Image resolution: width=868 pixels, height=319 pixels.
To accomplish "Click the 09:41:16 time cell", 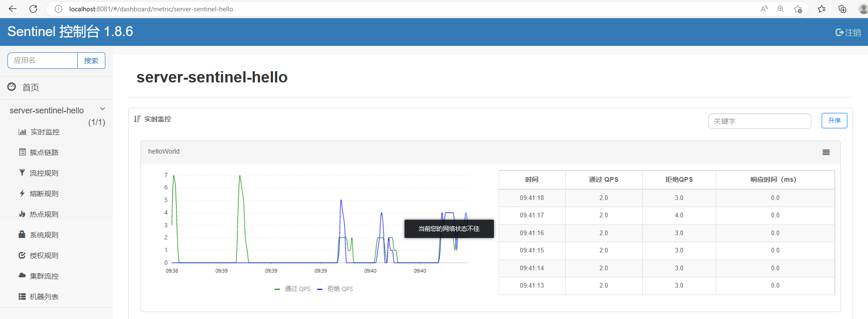I will (532, 233).
